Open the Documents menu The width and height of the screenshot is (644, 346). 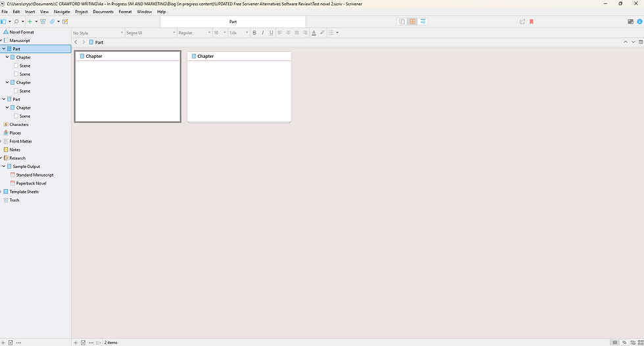[x=103, y=12]
